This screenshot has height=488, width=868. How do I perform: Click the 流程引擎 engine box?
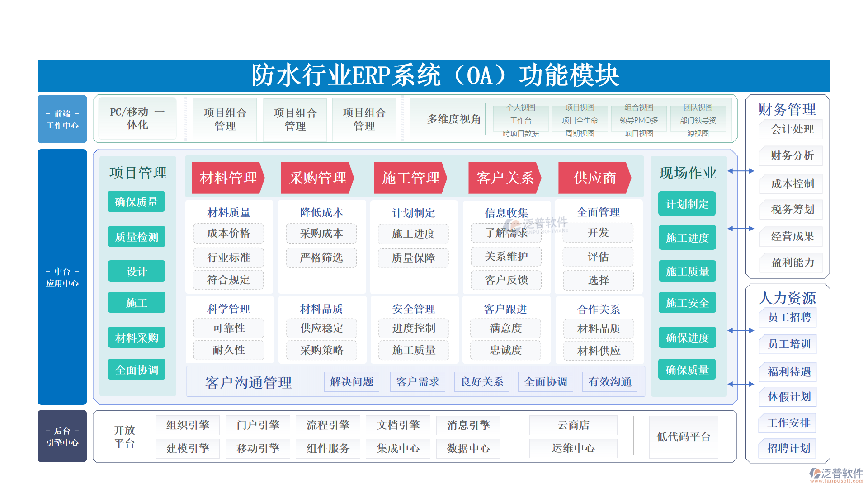[328, 425]
